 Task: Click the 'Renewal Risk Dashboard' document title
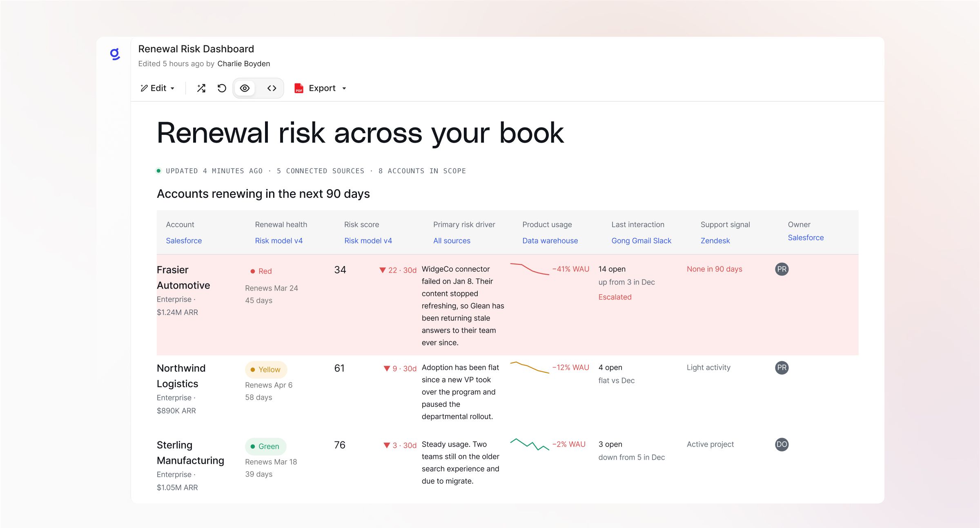click(x=196, y=49)
